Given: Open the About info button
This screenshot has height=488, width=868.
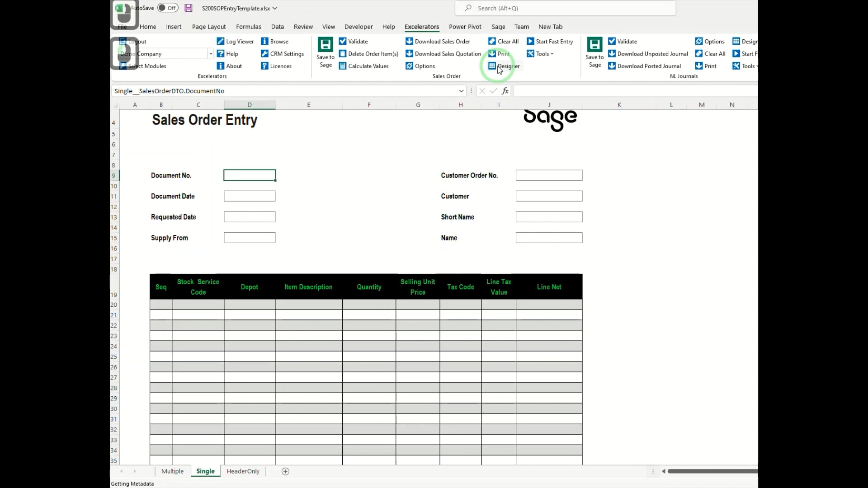Looking at the screenshot, I should pyautogui.click(x=229, y=66).
